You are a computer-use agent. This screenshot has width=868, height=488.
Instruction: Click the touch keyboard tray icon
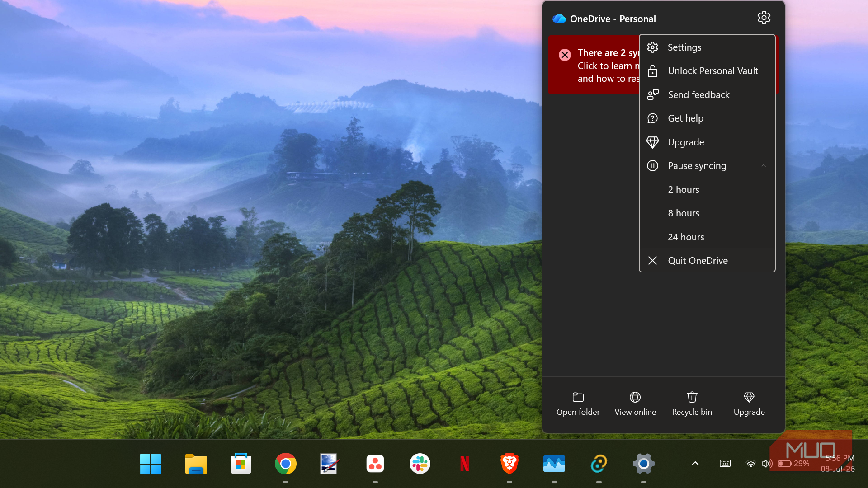click(725, 464)
